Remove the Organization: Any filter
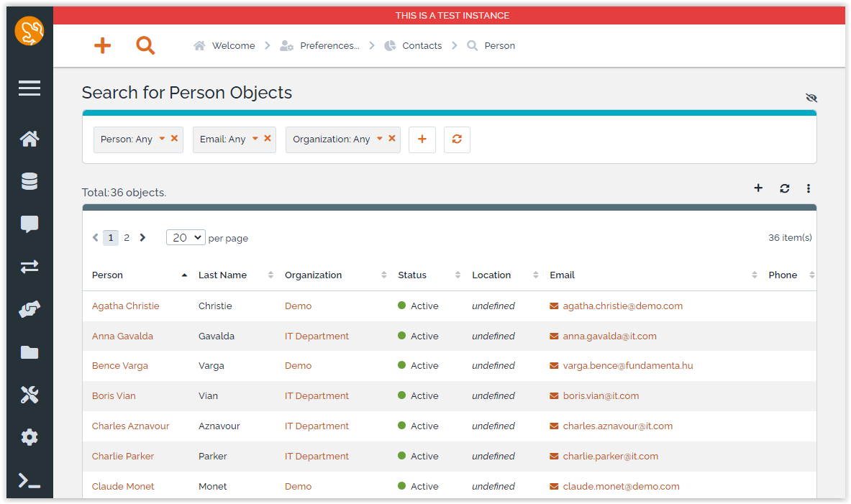 [x=392, y=139]
